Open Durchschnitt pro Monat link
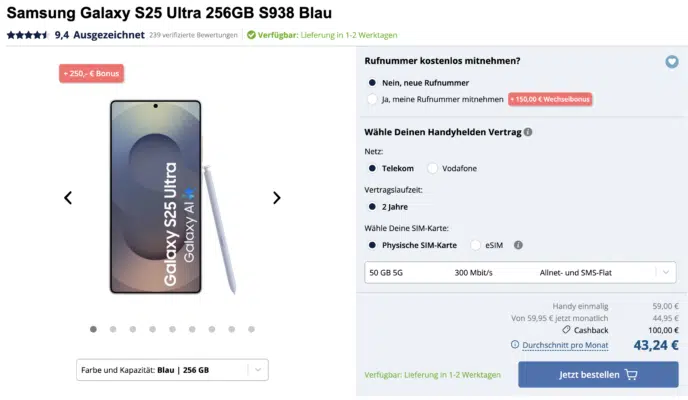This screenshot has width=688, height=400. (565, 345)
